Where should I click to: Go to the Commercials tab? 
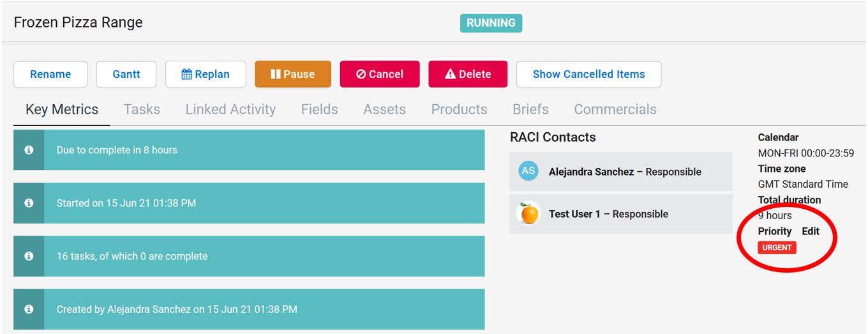pyautogui.click(x=615, y=109)
